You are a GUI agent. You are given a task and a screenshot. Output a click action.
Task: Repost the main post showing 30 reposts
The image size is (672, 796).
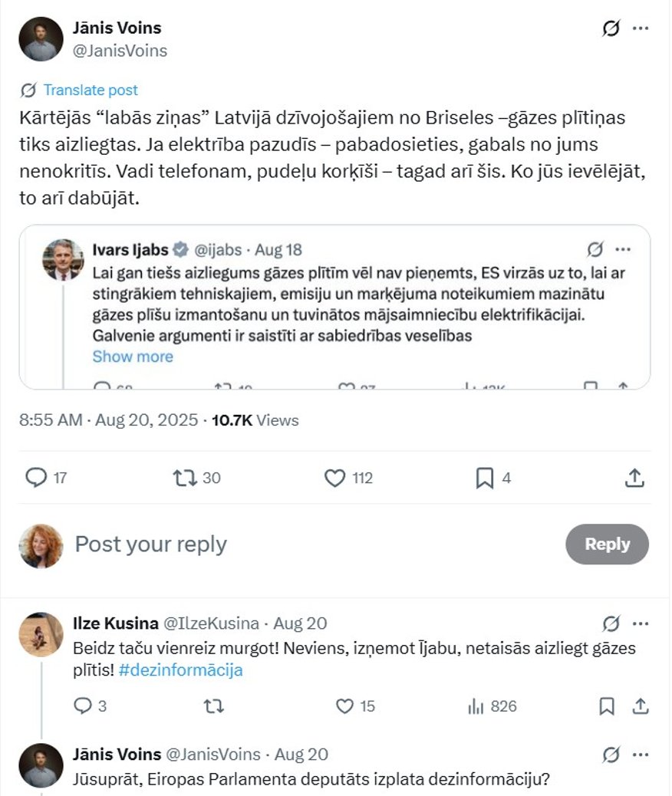coord(186,478)
